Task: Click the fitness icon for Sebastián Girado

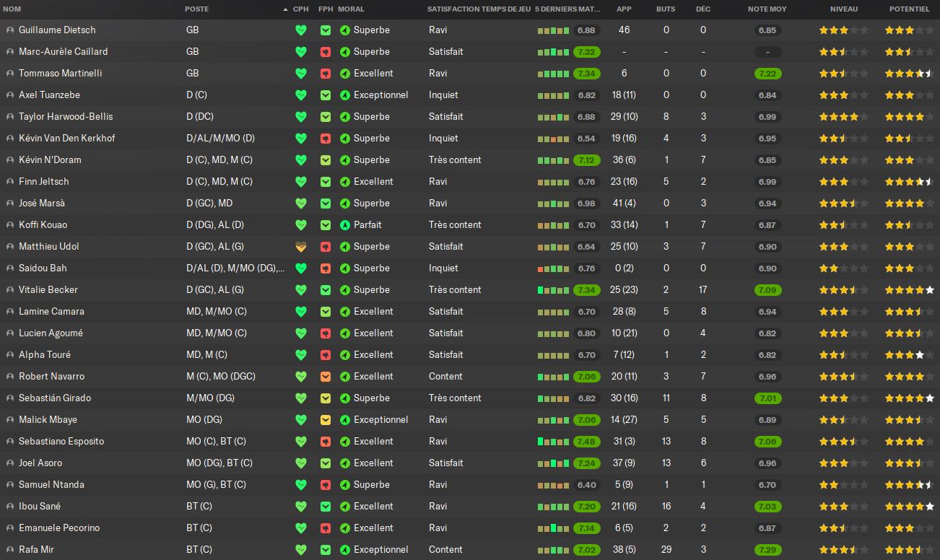Action: click(326, 398)
